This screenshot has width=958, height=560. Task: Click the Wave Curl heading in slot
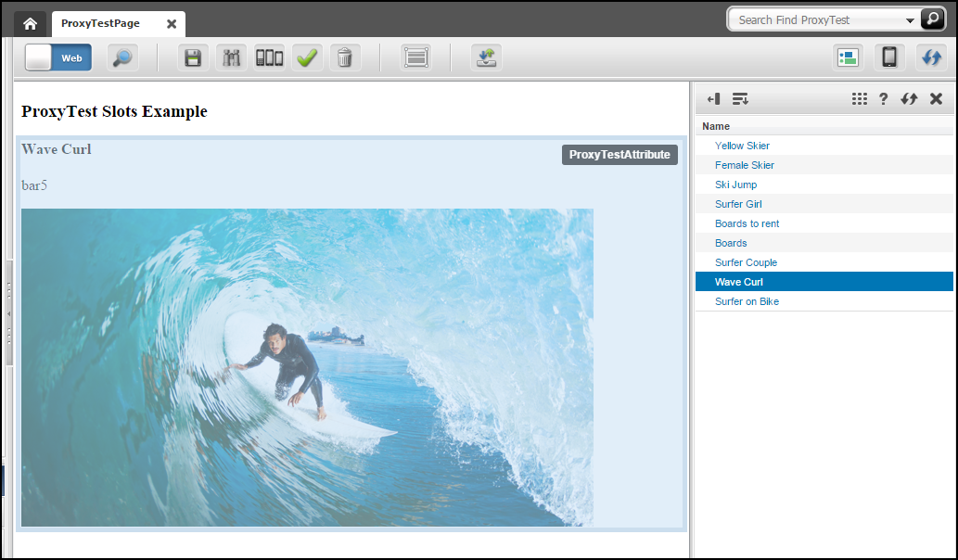(57, 149)
